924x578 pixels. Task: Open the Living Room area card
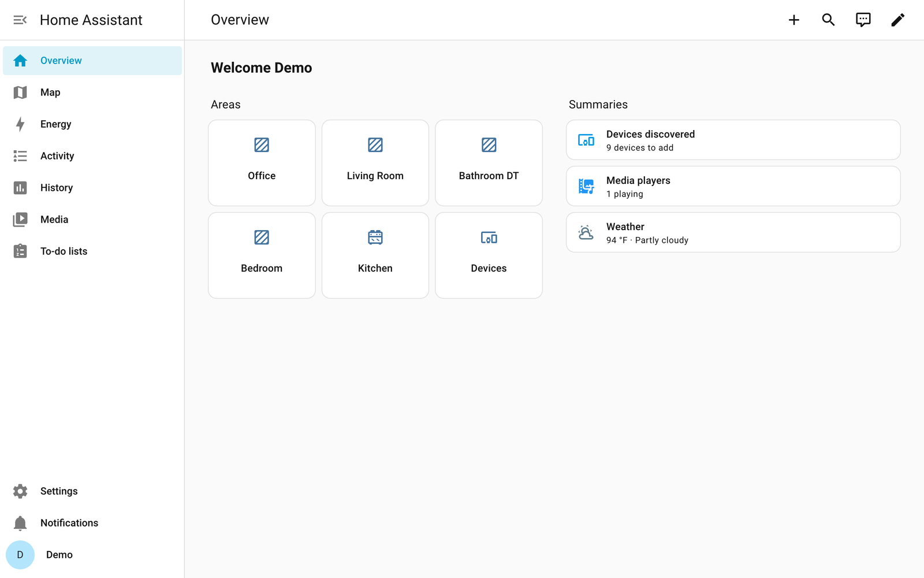pyautogui.click(x=375, y=163)
